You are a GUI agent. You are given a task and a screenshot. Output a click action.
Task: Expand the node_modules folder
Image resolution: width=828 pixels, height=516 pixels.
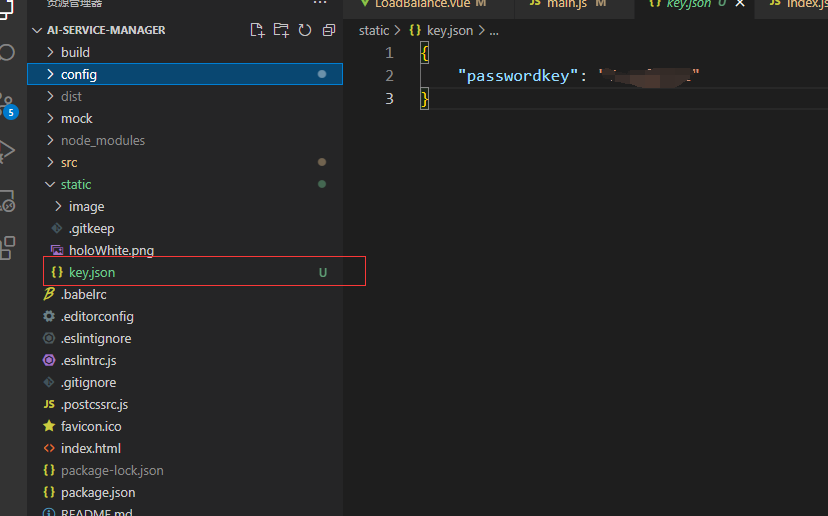[185, 140]
